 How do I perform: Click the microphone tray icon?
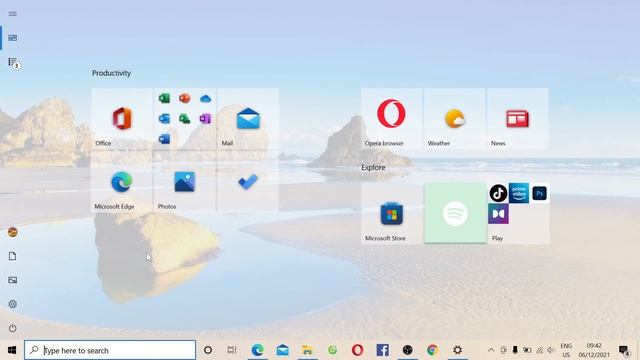pyautogui.click(x=515, y=350)
